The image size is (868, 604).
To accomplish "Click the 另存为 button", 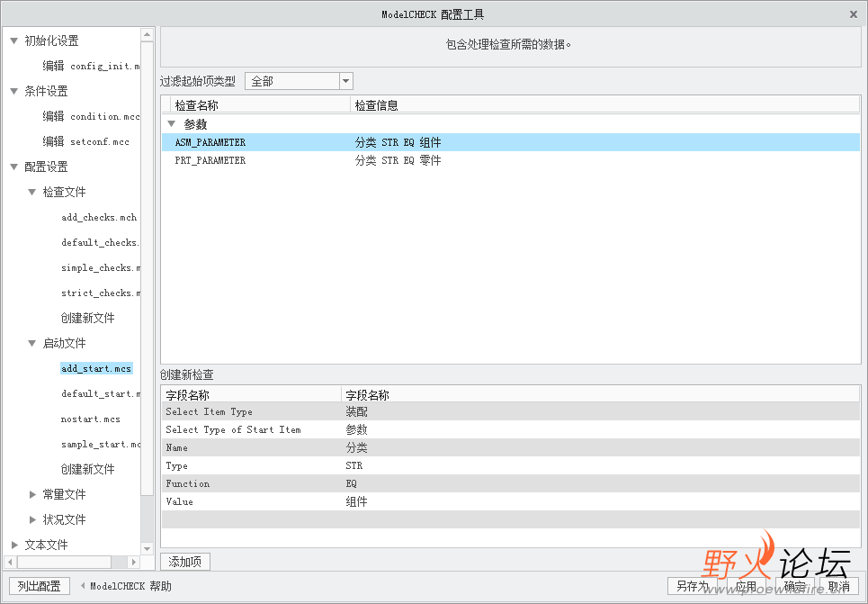I will tap(692, 586).
